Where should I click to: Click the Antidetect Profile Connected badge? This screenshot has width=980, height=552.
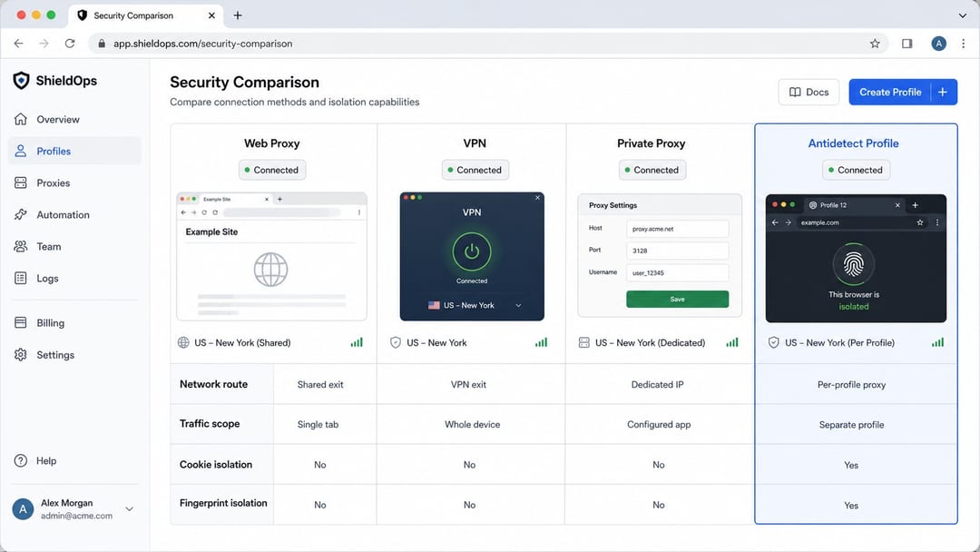point(856,170)
